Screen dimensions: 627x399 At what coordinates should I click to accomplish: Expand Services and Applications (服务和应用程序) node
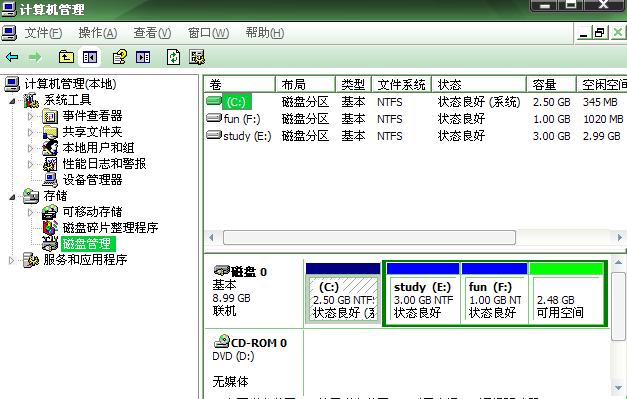tap(11, 260)
